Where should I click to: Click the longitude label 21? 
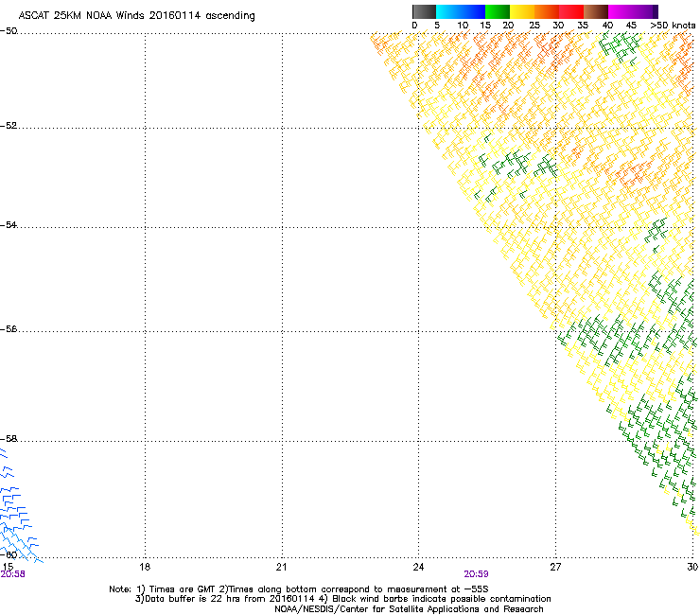tap(281, 567)
